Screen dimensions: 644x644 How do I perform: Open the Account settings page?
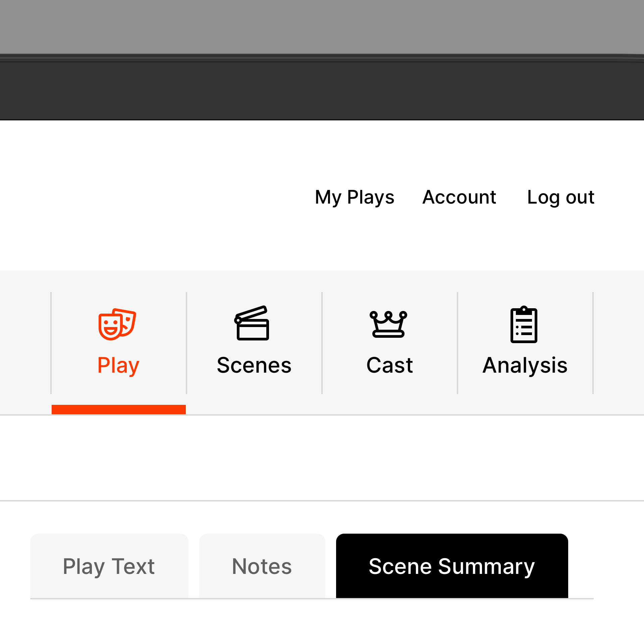[x=460, y=196]
